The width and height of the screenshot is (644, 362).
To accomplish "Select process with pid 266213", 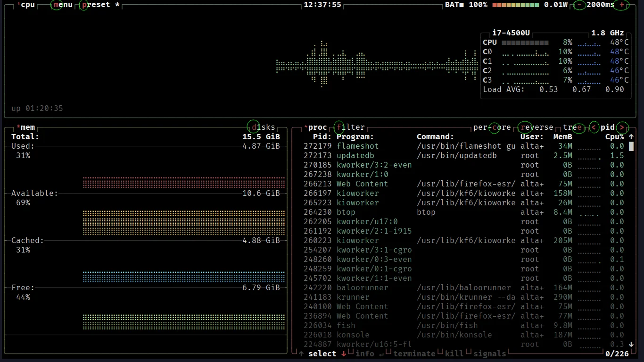I will point(464,184).
